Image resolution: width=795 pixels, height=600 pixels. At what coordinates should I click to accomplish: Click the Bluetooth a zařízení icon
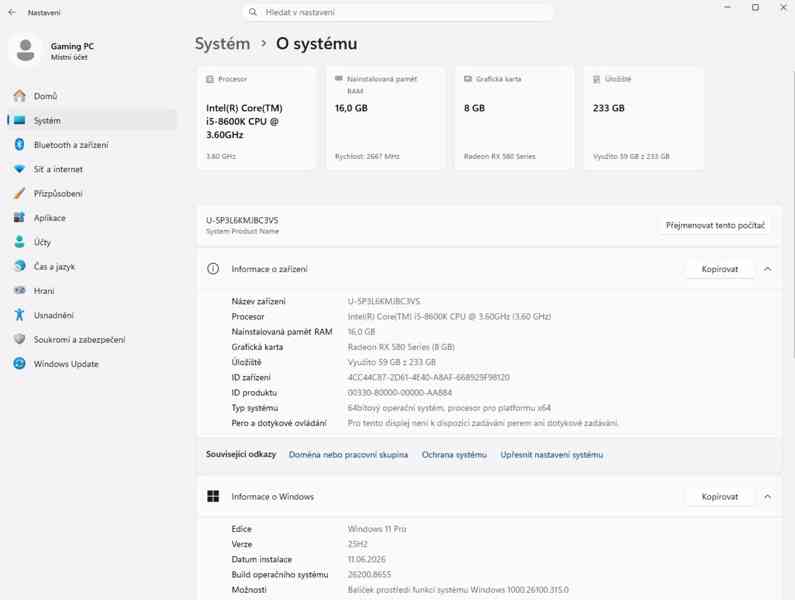click(19, 145)
